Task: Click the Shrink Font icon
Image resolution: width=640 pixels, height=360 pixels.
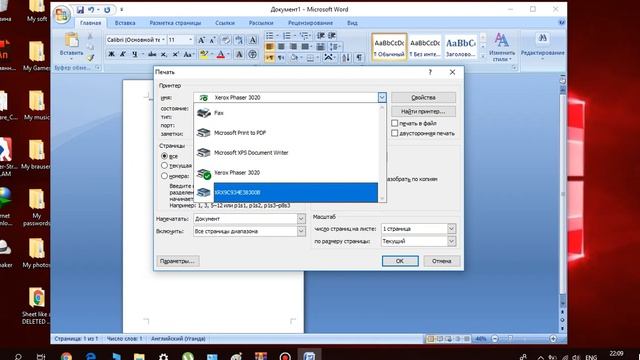Action: pyautogui.click(x=212, y=40)
